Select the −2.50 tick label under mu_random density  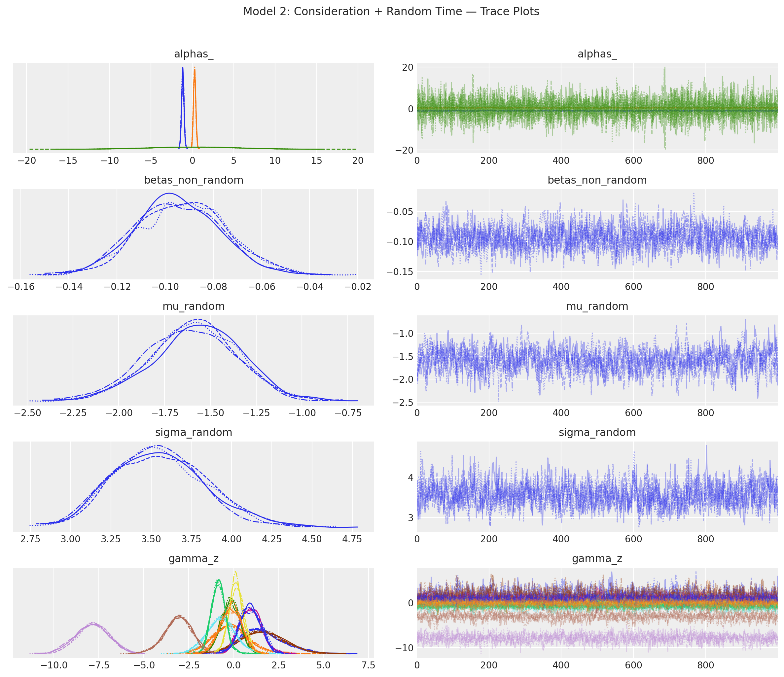click(27, 413)
